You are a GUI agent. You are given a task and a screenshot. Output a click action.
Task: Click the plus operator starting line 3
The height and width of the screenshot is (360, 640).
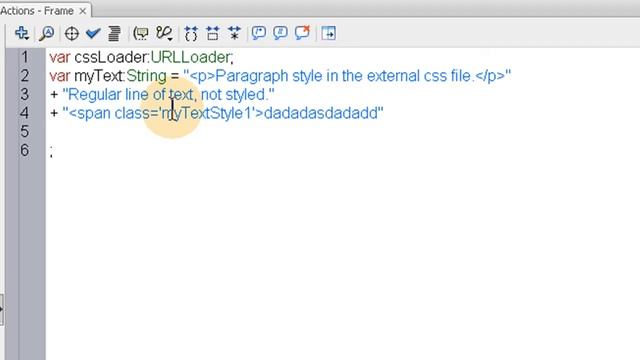coord(54,95)
